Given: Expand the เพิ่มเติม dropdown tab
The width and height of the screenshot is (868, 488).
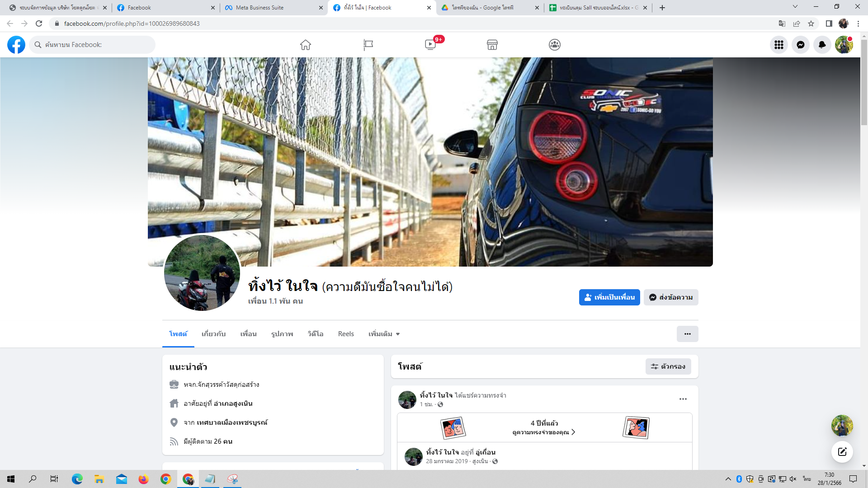Looking at the screenshot, I should pyautogui.click(x=384, y=334).
